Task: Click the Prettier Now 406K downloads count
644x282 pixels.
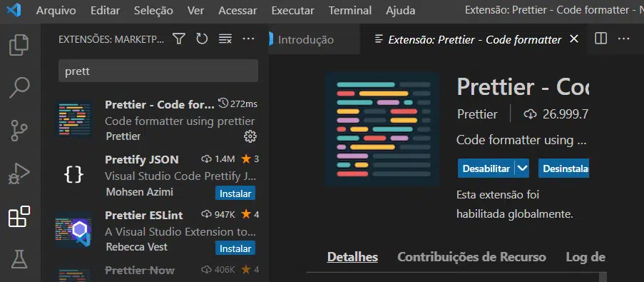Action: point(218,270)
